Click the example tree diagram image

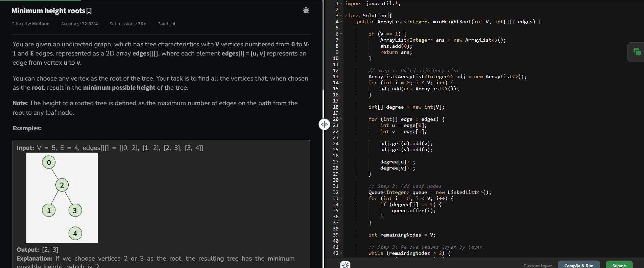click(62, 198)
